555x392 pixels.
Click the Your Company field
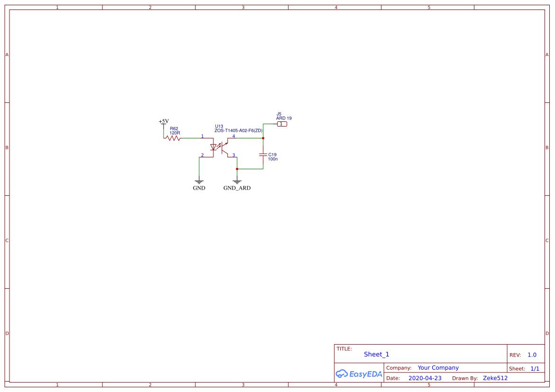pyautogui.click(x=438, y=367)
